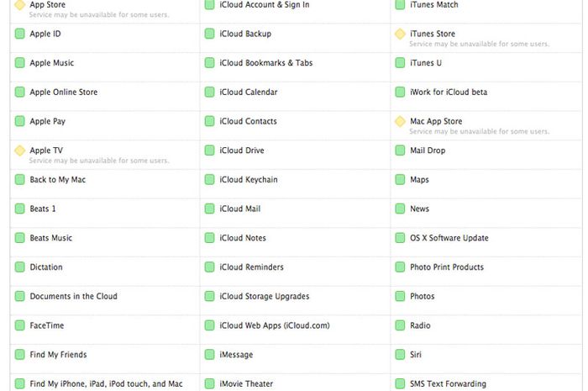
Task: Click the green icon beside iCloud Keychain
Action: [210, 180]
